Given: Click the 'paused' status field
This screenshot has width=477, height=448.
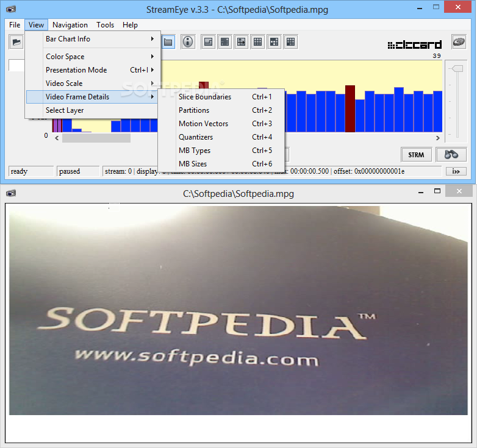Looking at the screenshot, I should click(x=78, y=171).
